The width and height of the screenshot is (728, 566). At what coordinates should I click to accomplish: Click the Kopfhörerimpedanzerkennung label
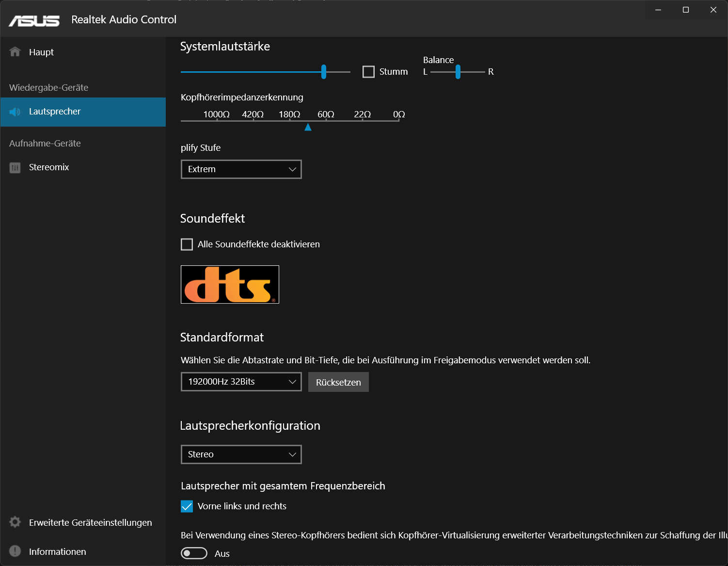pos(242,97)
